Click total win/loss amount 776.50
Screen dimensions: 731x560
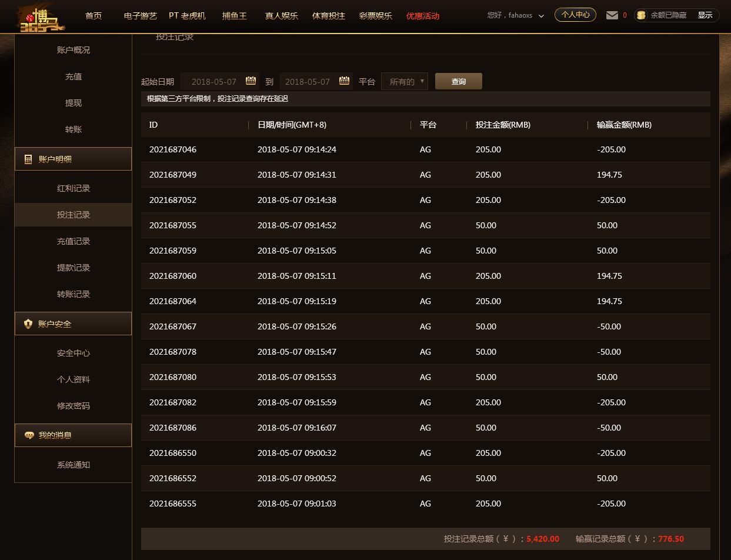[x=671, y=539]
